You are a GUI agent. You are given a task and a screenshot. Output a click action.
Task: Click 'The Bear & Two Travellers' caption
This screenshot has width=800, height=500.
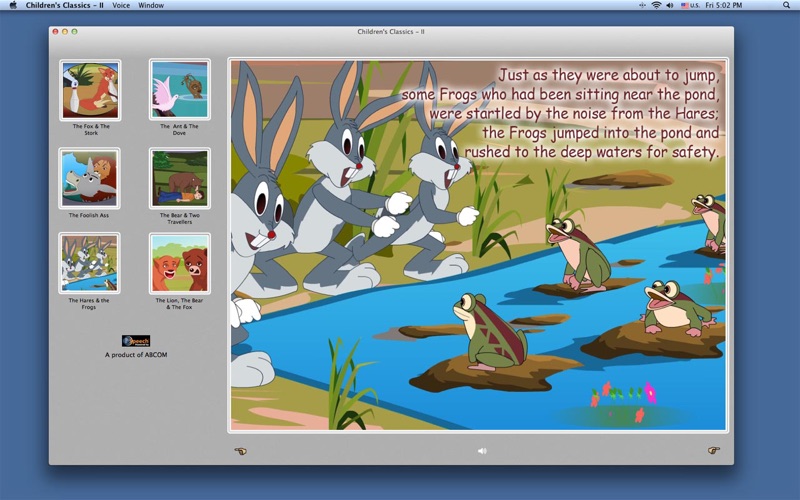point(180,218)
